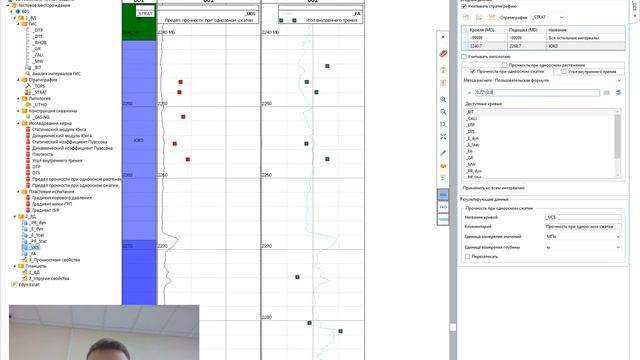Select _PR_dyn curve under 2_БД
The width and height of the screenshot is (640, 360).
click(x=38, y=222)
